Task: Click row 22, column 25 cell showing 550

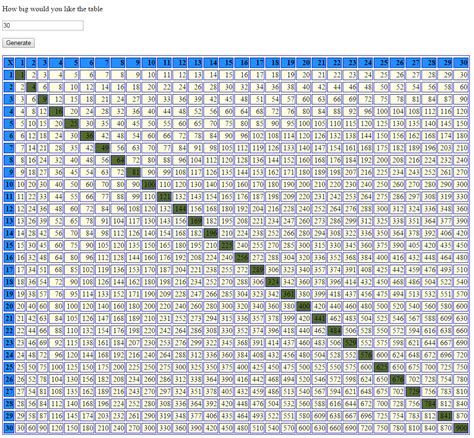Action: point(381,330)
